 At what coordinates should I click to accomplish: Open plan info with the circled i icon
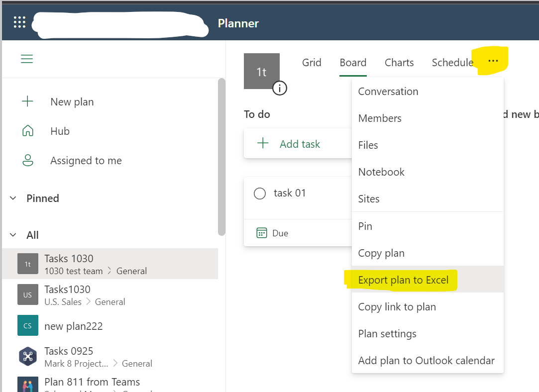click(x=280, y=89)
